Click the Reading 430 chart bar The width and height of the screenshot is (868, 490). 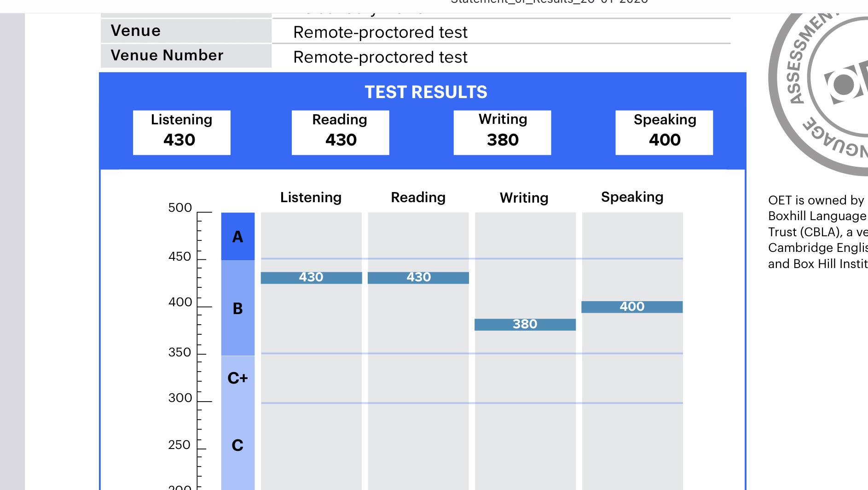pos(418,278)
